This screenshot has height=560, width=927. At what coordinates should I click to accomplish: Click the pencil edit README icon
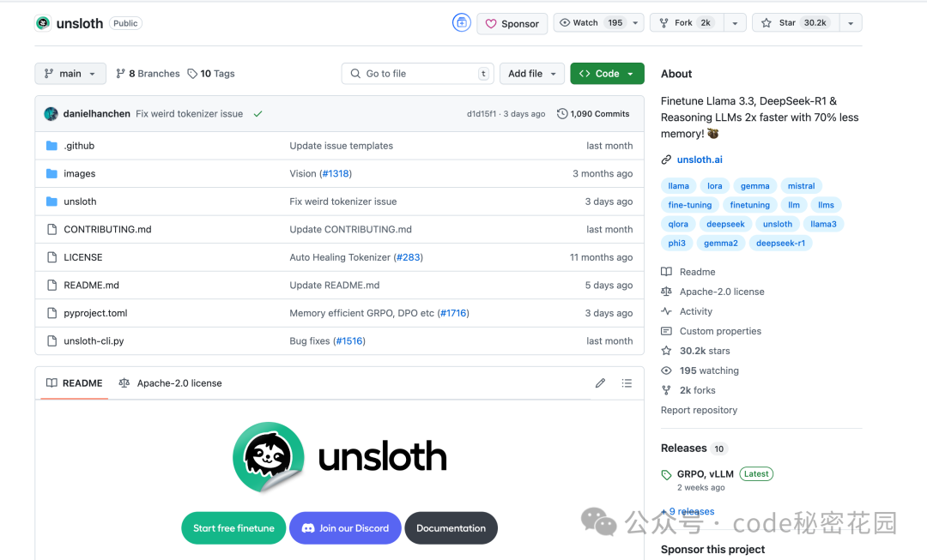[600, 382]
